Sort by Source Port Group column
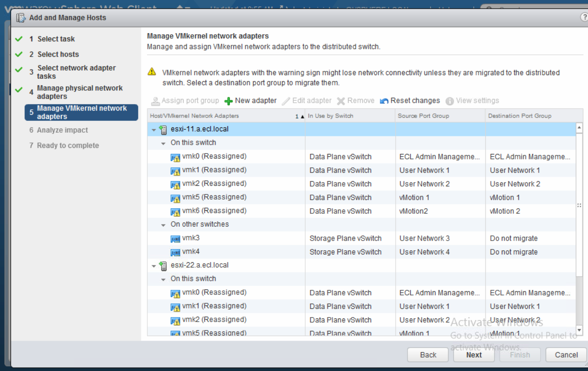588x371 pixels. (440, 116)
